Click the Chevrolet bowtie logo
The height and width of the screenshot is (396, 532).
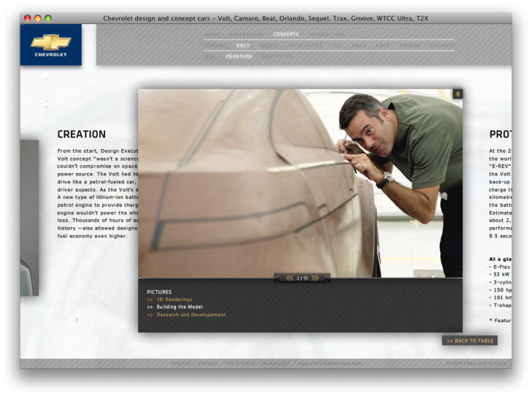click(50, 44)
